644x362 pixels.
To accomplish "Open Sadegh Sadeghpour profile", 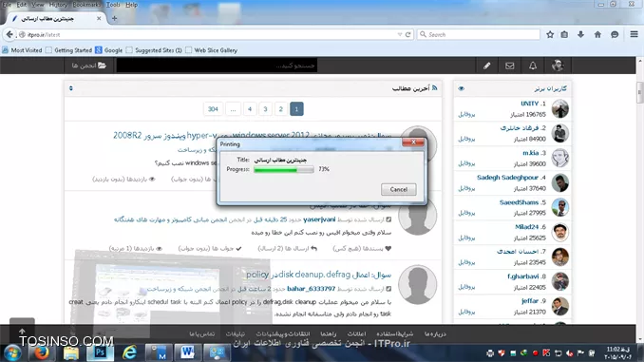I will pyautogui.click(x=507, y=178).
